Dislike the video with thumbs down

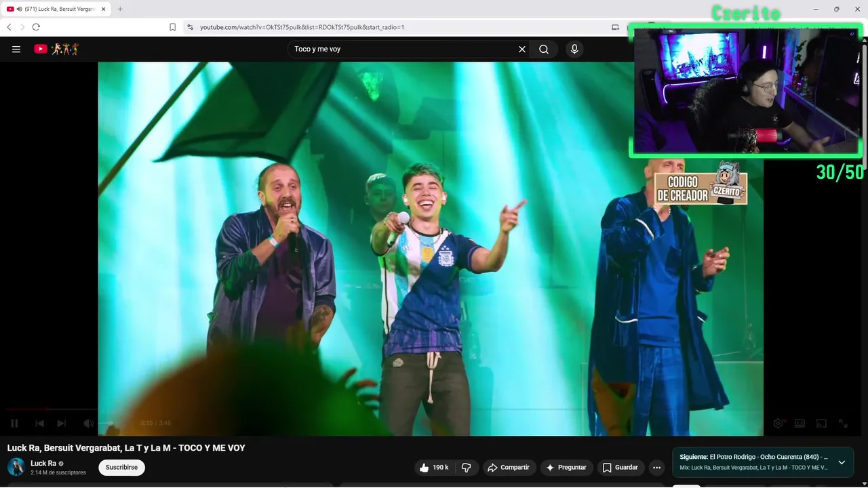point(467,468)
